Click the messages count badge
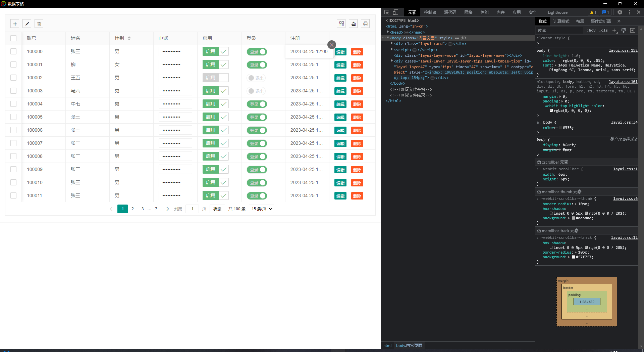The height and width of the screenshot is (352, 644). [605, 12]
